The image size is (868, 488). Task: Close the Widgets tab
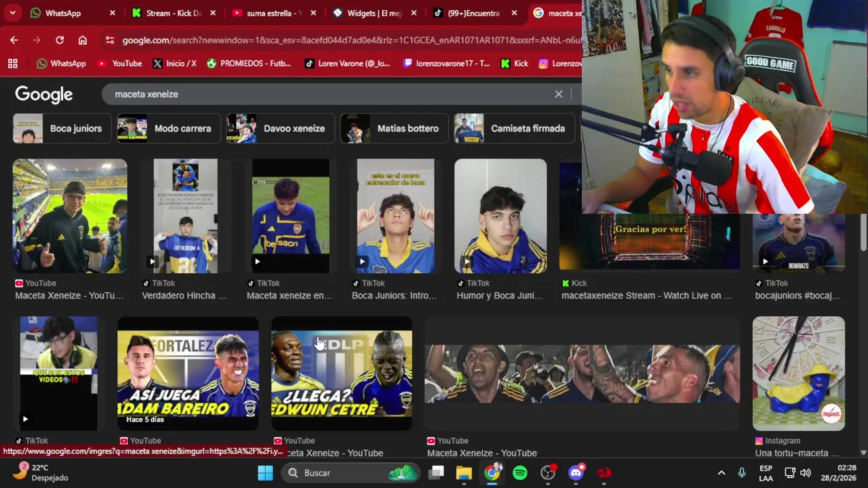coord(414,13)
